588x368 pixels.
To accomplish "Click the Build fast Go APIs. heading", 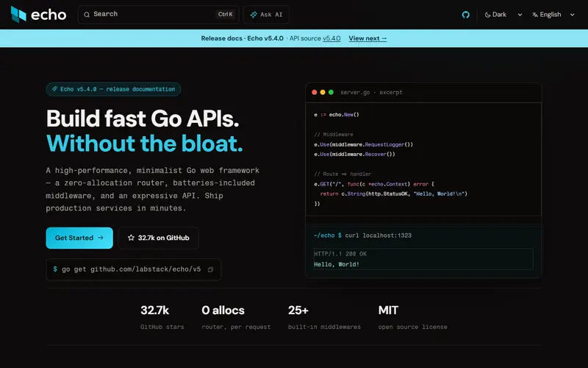I will point(143,118).
